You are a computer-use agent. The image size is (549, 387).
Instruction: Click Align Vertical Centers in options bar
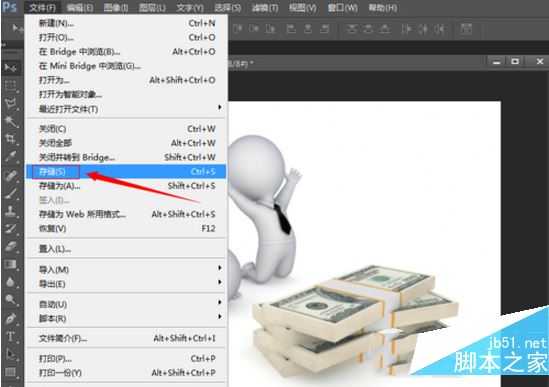coord(254,29)
